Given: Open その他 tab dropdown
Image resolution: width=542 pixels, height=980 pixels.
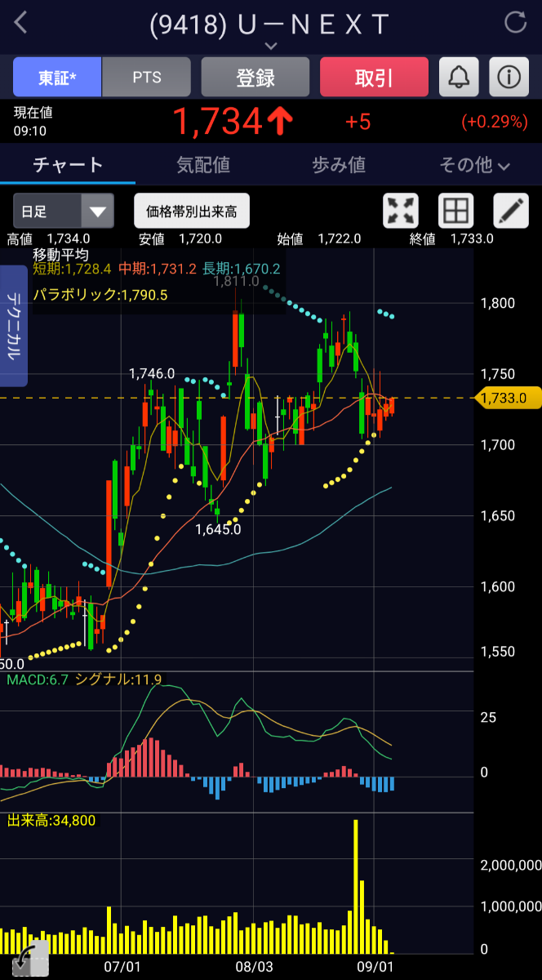Looking at the screenshot, I should click(475, 165).
